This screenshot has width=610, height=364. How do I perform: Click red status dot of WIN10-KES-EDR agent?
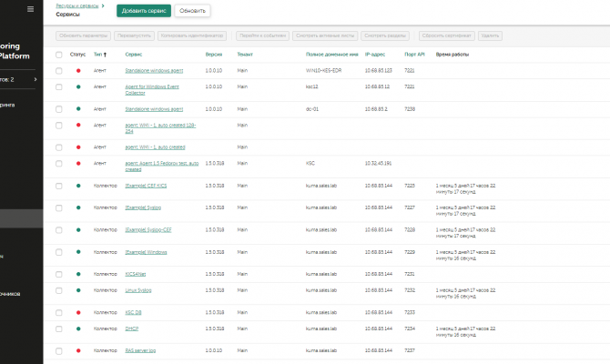78,71
